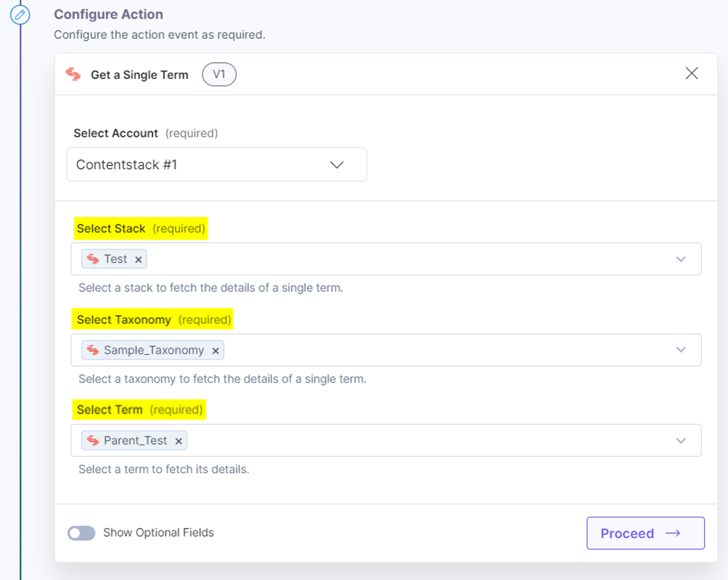Click the Contentstack logo beside Get a Single Term
Image resolution: width=728 pixels, height=580 pixels.
pos(73,74)
